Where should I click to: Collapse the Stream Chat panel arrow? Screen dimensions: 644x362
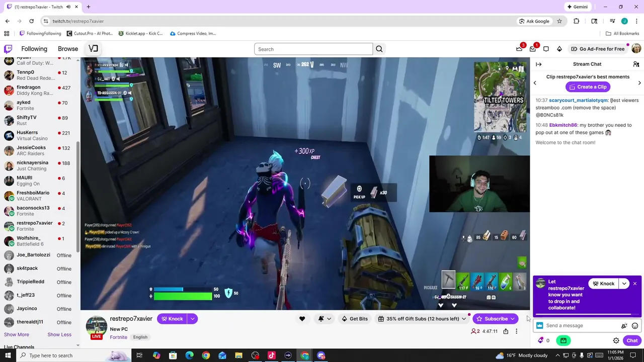(538, 64)
